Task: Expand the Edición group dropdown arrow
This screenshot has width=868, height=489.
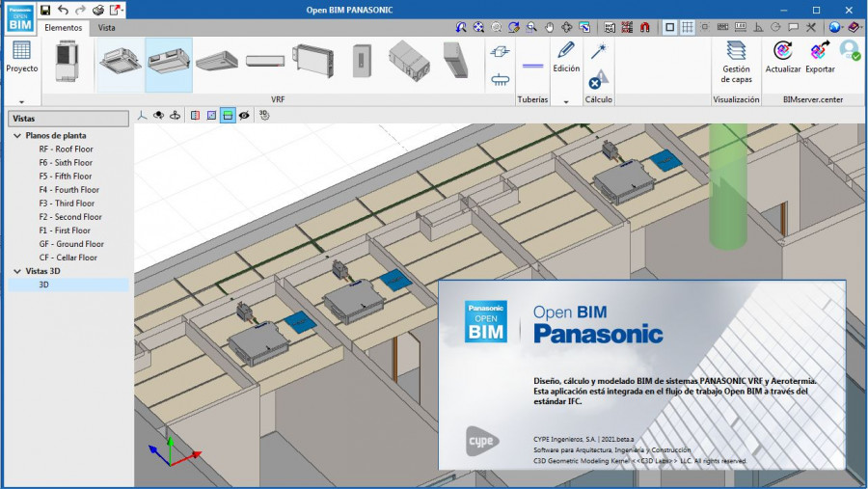Action: coord(566,102)
